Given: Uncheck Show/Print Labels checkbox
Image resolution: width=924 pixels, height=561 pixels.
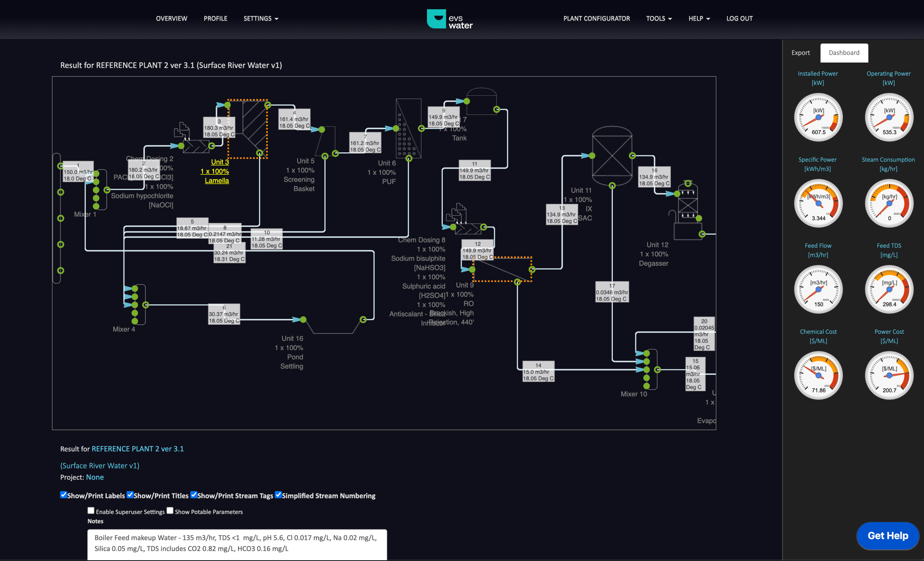Looking at the screenshot, I should click(64, 495).
